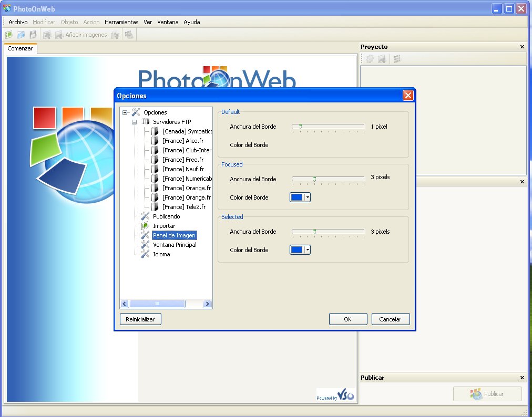Image resolution: width=532 pixels, height=417 pixels.
Task: Maximize the PhotoOnWeb window
Action: coord(509,9)
